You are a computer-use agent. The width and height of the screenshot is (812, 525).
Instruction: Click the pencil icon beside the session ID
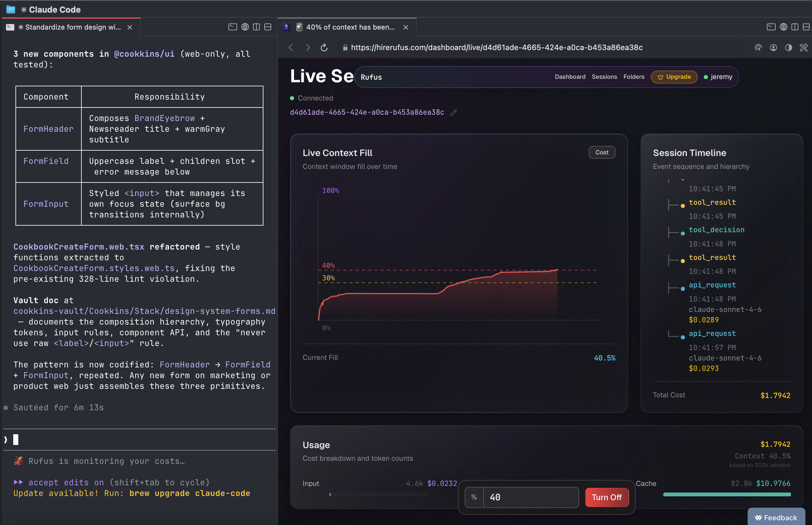pyautogui.click(x=454, y=112)
